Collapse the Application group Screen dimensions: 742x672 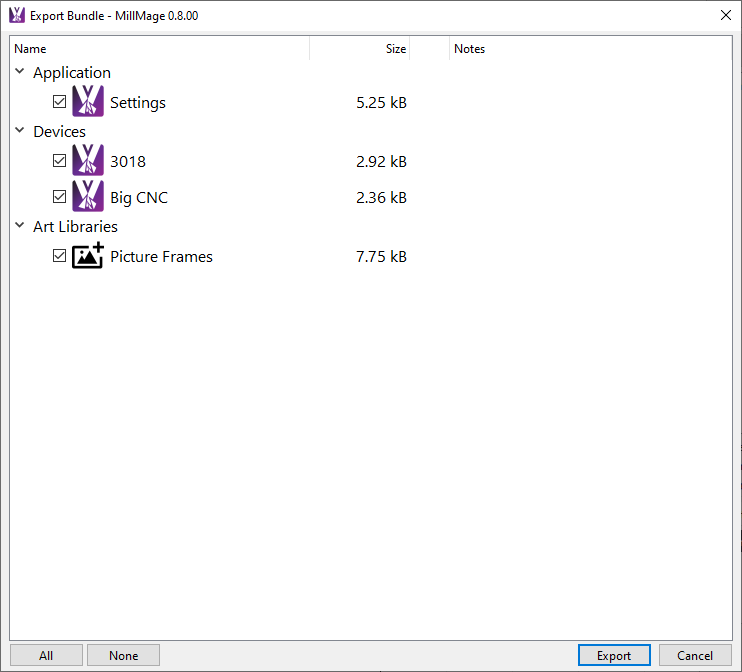tap(20, 72)
